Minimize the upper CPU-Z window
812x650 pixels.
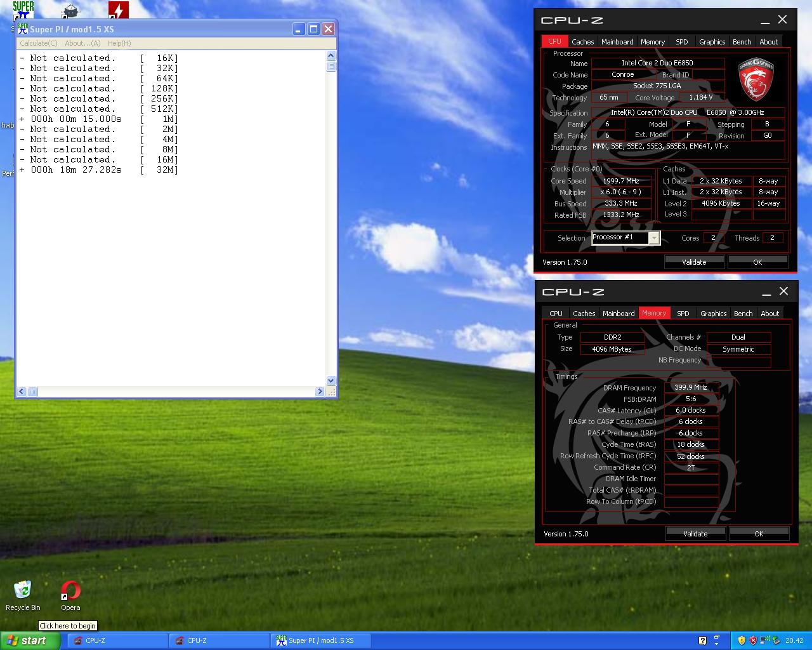(765, 20)
